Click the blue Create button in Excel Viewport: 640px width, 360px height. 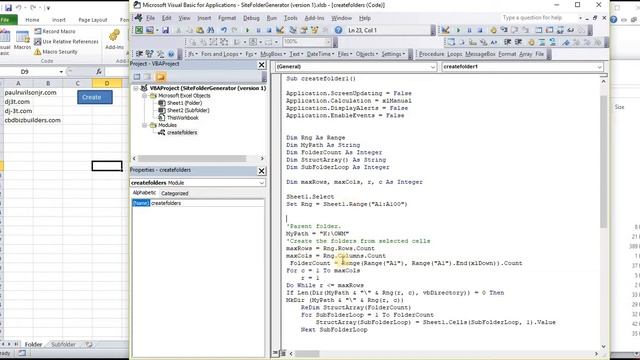(95, 97)
